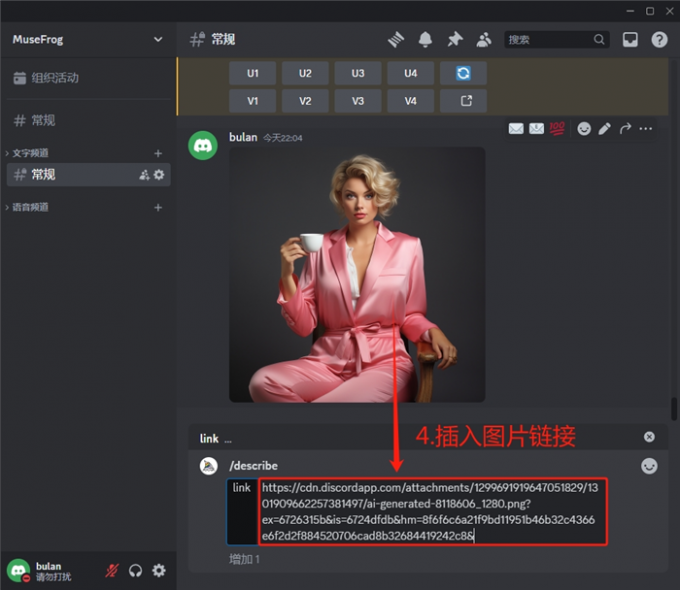Click the 今天22:04 message timestamp
Screen dimensions: 680x590
coord(283,138)
